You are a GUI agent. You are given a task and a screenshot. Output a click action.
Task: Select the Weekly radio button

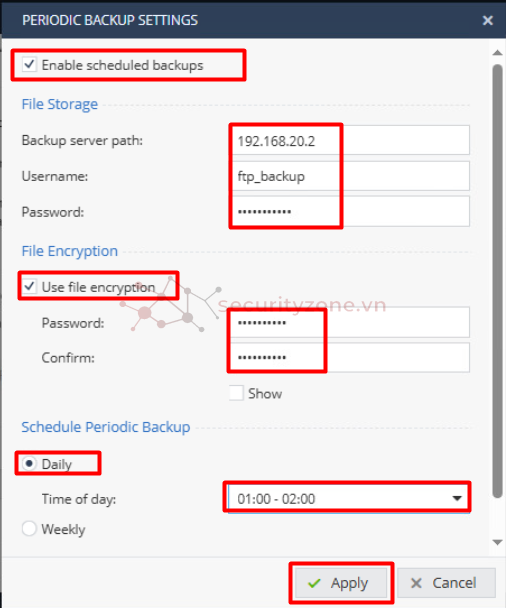pyautogui.click(x=29, y=529)
